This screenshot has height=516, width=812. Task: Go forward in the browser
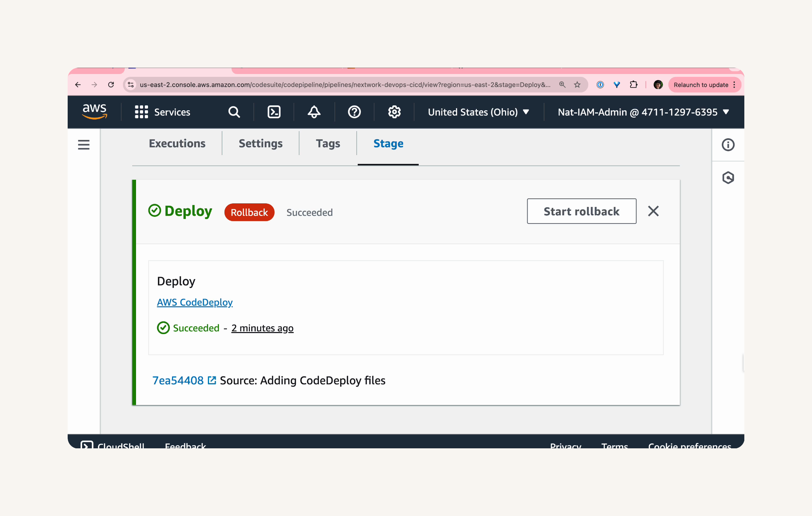coord(94,85)
